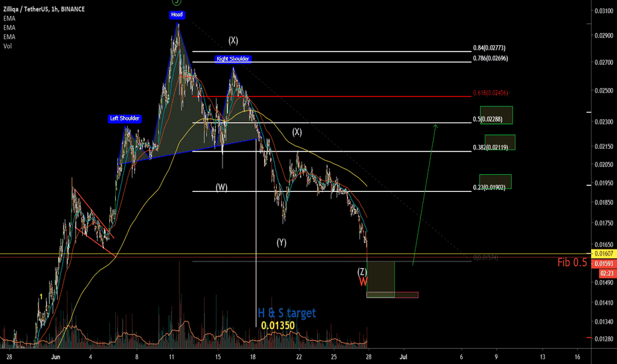Click the 0.01950 price axis value
Screen dimensions: 617x364
[x=604, y=183]
